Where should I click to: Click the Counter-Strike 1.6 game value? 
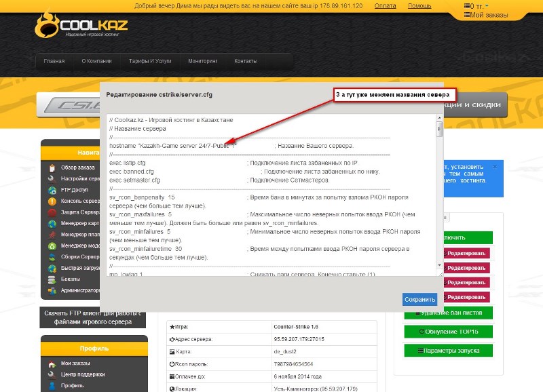pos(296,327)
